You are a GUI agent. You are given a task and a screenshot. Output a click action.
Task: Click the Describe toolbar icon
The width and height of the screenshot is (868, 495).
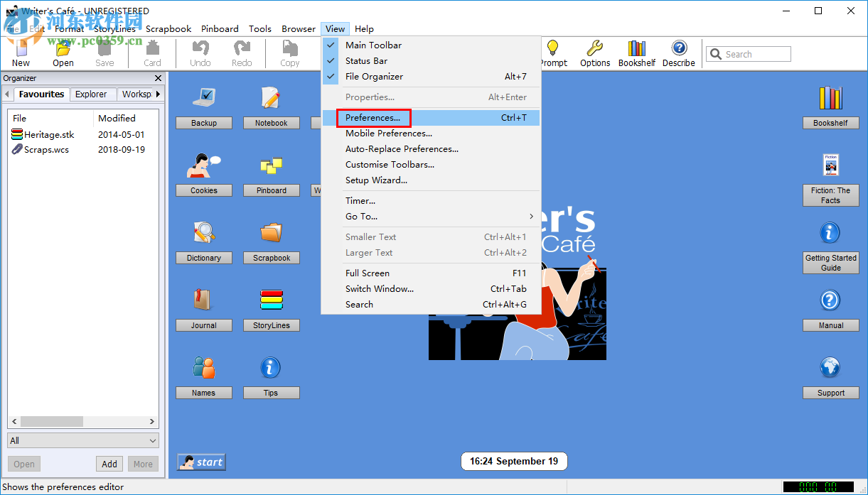(679, 54)
